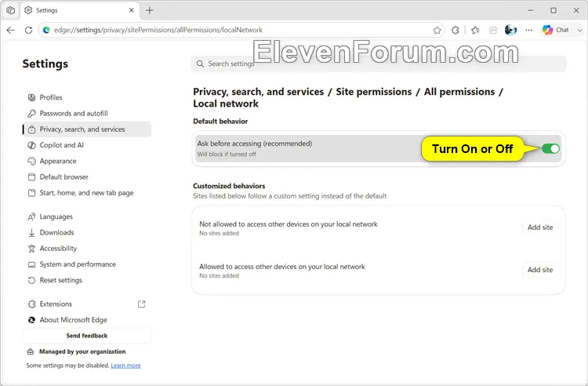Screen dimensions: 588x386
Task: Open Languages settings
Action: coord(87,217)
